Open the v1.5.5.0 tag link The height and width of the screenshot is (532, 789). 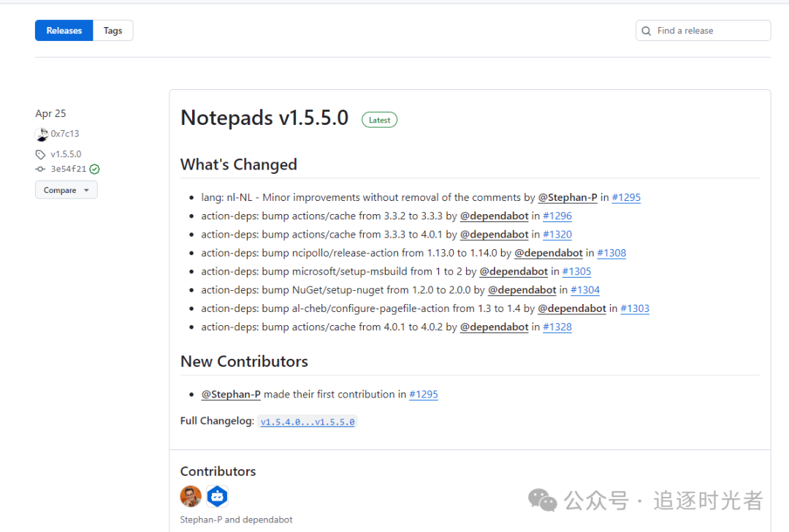[x=66, y=154]
